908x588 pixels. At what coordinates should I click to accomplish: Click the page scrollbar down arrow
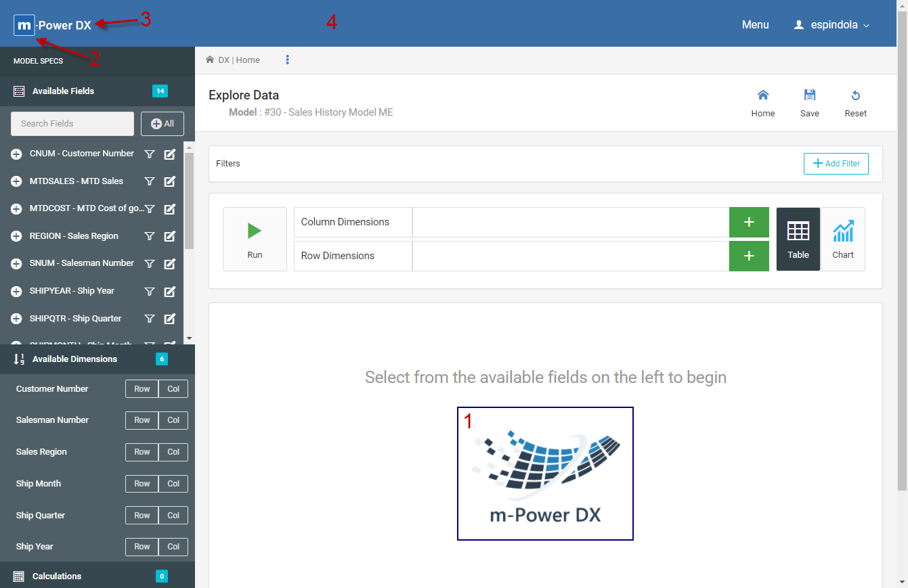tap(902, 582)
